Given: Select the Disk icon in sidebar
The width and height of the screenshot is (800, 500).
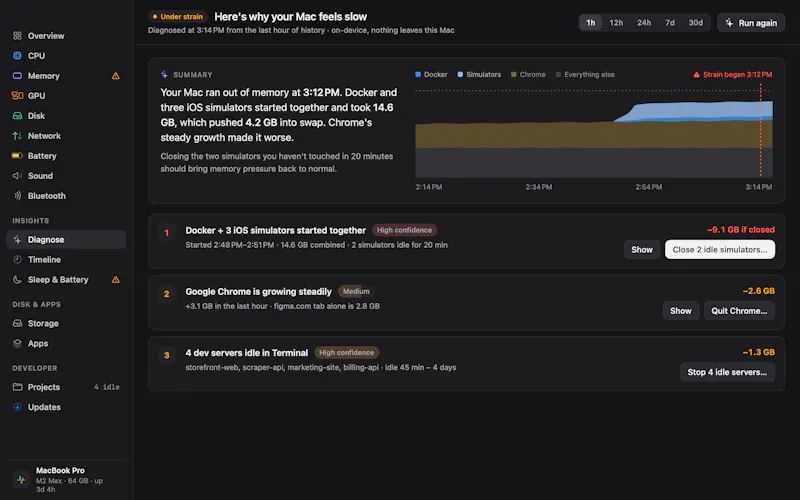Looking at the screenshot, I should 17,116.
